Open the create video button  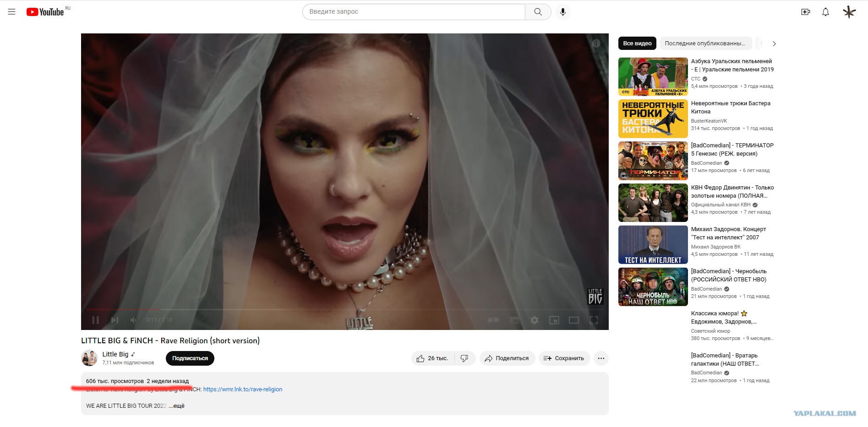pos(806,12)
